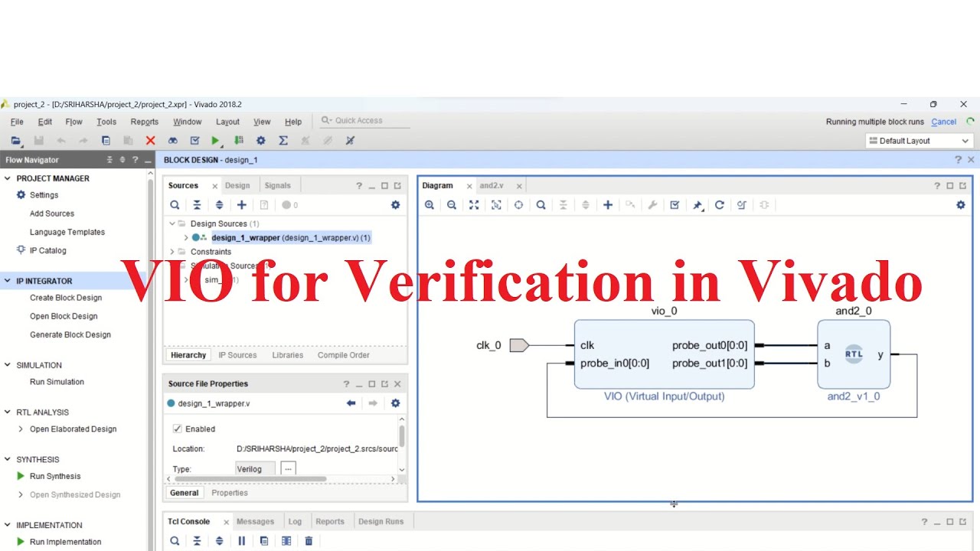This screenshot has width=980, height=551.
Task: Collapse the SIMULATION section
Action: click(x=8, y=365)
